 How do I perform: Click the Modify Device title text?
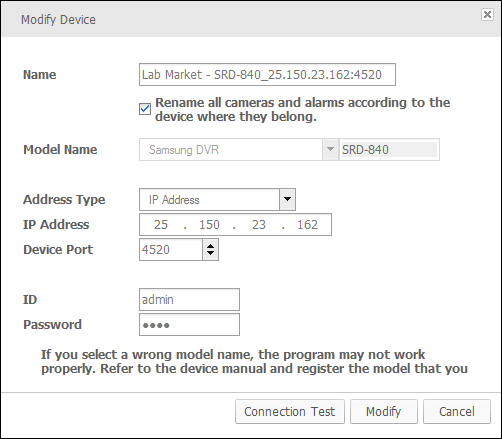click(58, 20)
